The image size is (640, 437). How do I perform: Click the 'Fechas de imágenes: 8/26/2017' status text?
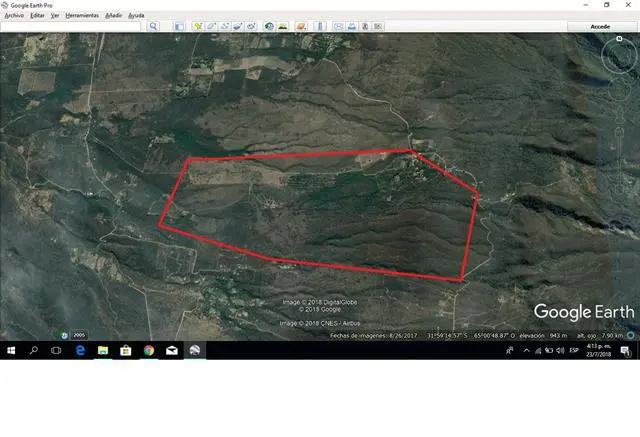pyautogui.click(x=373, y=335)
